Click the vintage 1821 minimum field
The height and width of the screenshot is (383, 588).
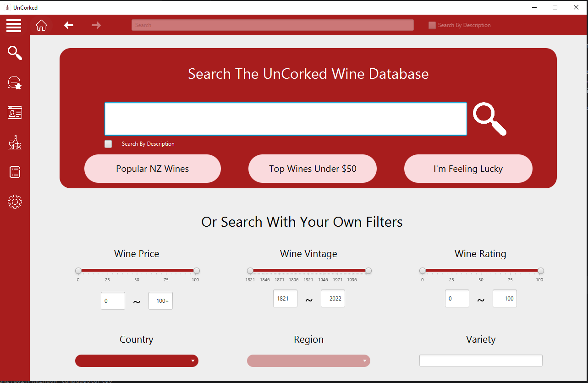(286, 299)
